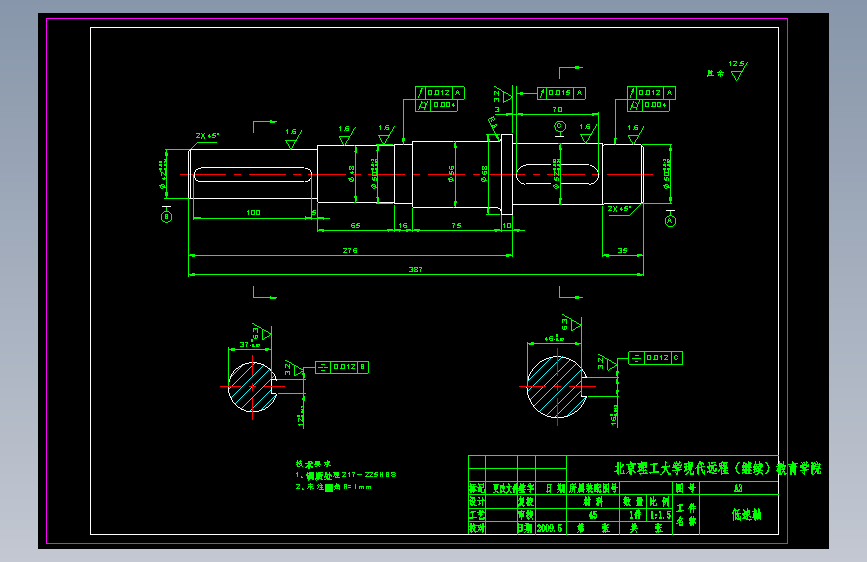867x562 pixels.
Task: Click the 1件 quantity cell
Action: 634,514
